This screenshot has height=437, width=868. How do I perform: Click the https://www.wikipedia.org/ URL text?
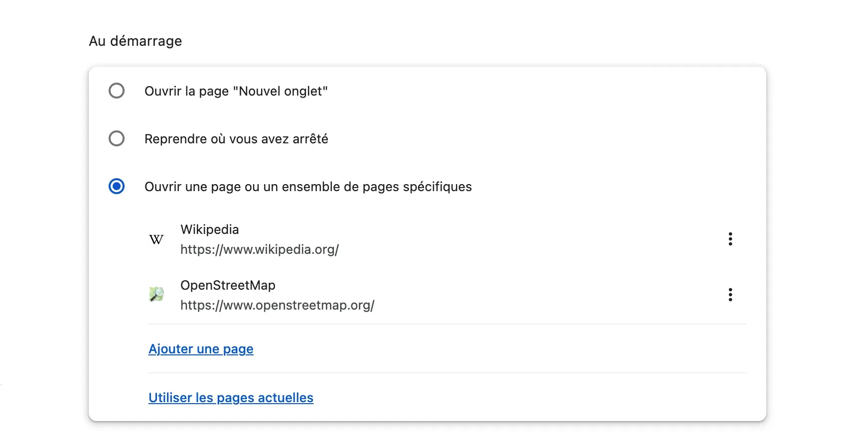(260, 249)
